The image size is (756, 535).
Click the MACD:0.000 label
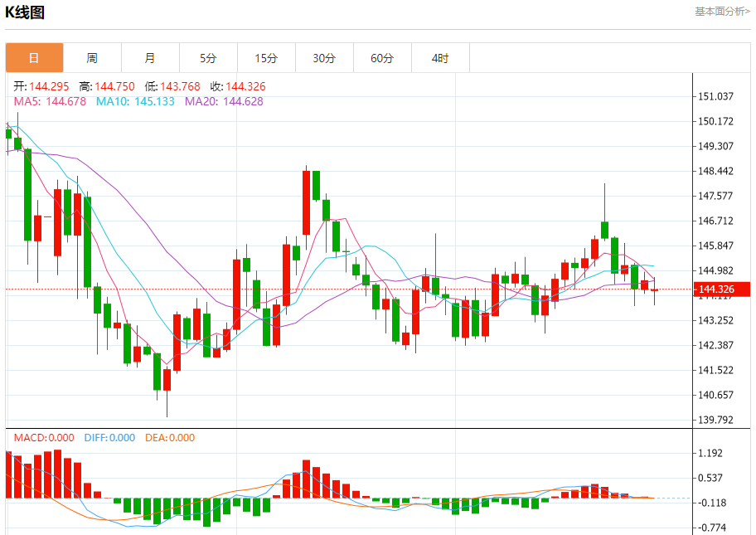(44, 438)
